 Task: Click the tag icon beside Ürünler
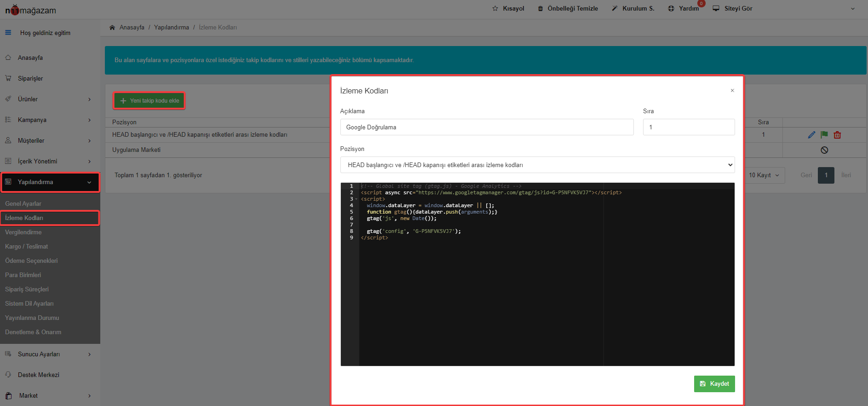coord(8,99)
